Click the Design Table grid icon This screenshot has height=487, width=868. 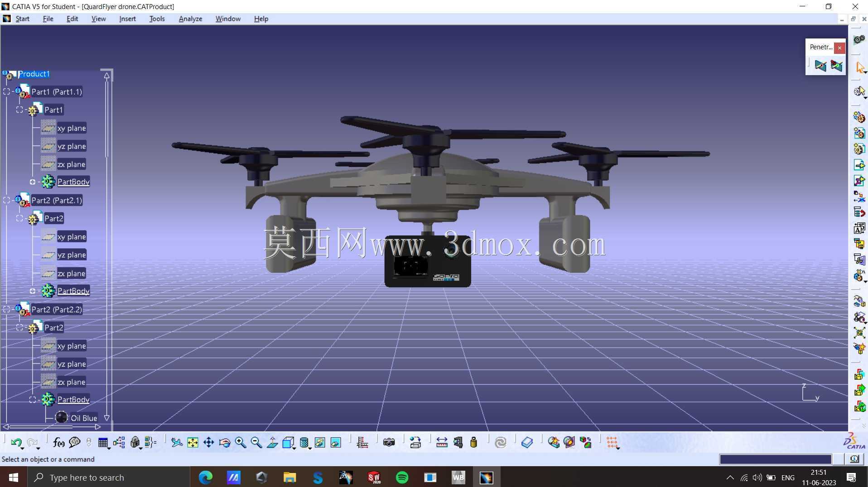pyautogui.click(x=103, y=442)
